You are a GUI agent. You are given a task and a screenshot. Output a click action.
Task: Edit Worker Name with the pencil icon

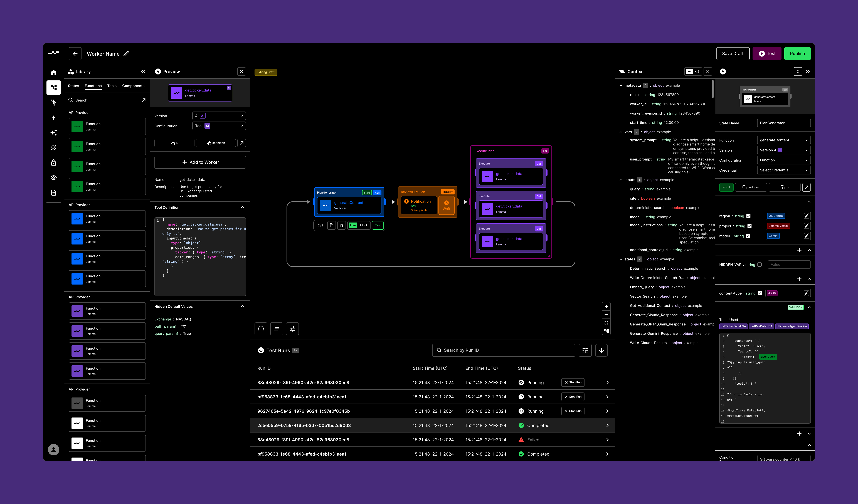point(126,53)
